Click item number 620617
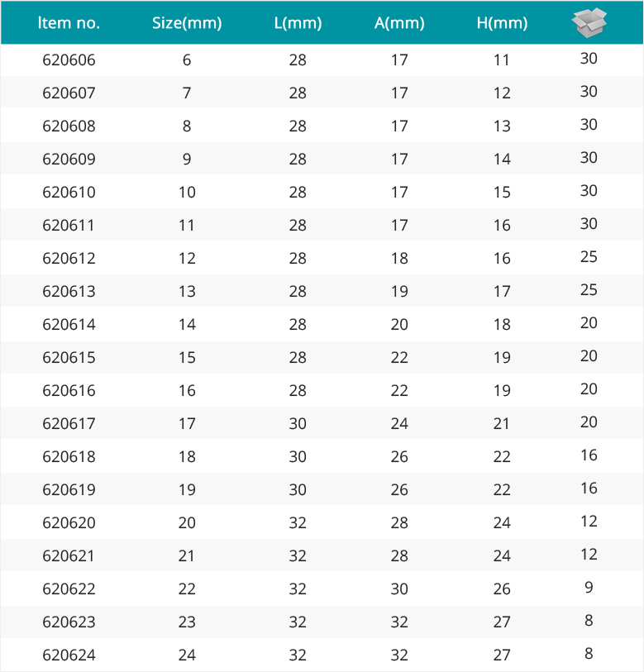 pos(69,423)
